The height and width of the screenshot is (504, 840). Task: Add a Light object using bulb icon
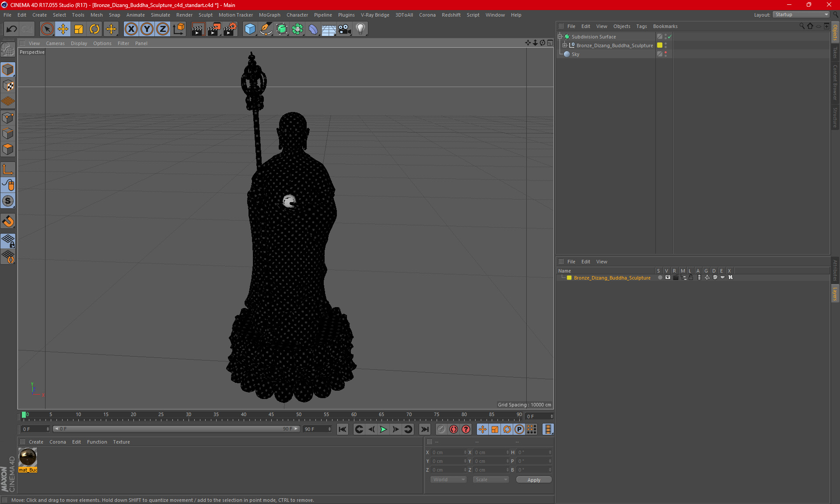(x=360, y=29)
